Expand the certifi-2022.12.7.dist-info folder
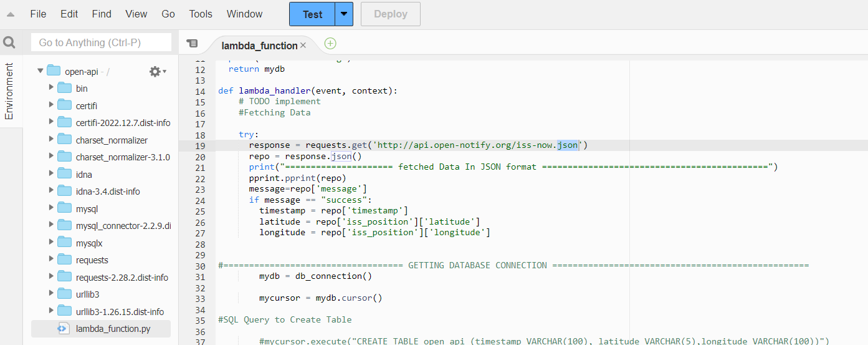This screenshot has height=345, width=868. point(51,122)
